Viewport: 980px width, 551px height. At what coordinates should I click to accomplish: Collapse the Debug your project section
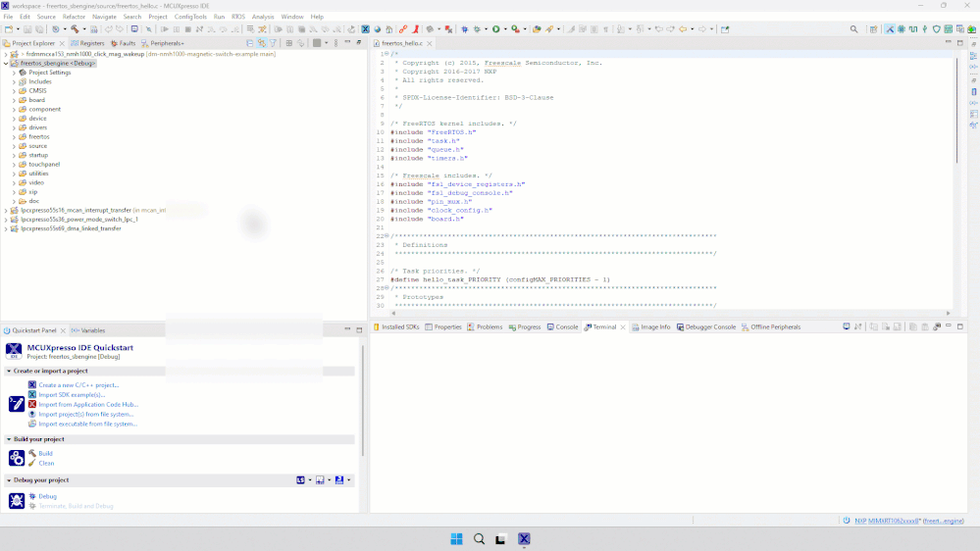[x=9, y=480]
